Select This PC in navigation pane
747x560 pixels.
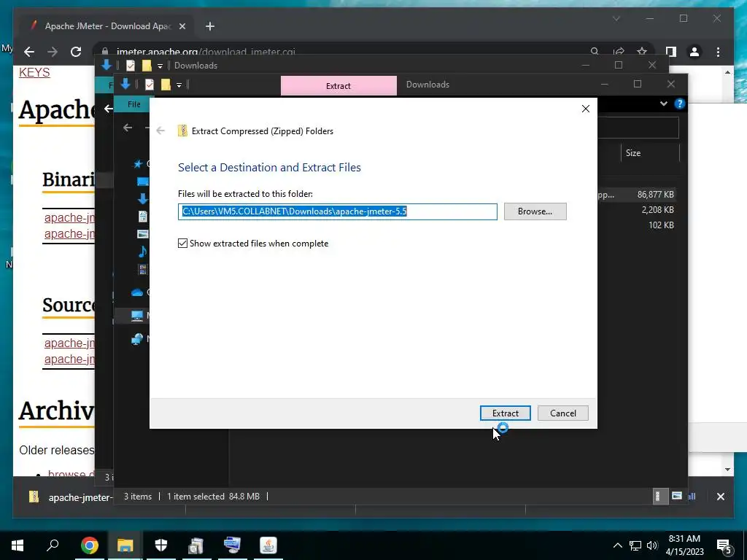137,315
